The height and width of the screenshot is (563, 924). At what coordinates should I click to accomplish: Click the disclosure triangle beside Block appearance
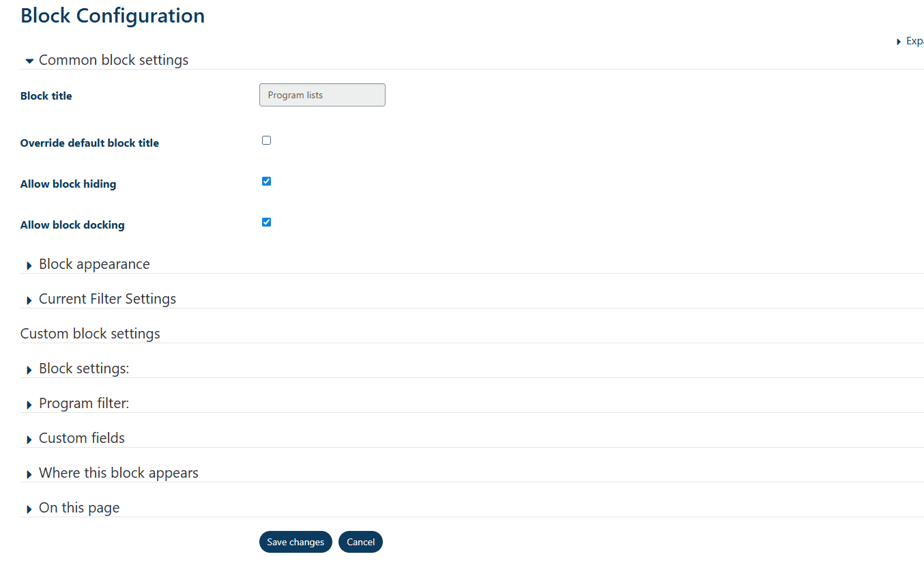tap(29, 265)
